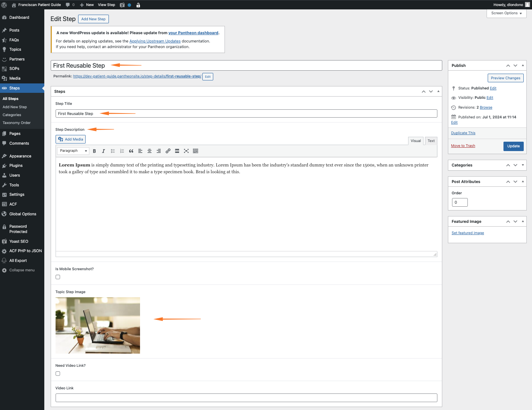Collapse the Featured Image panel

[x=523, y=221]
